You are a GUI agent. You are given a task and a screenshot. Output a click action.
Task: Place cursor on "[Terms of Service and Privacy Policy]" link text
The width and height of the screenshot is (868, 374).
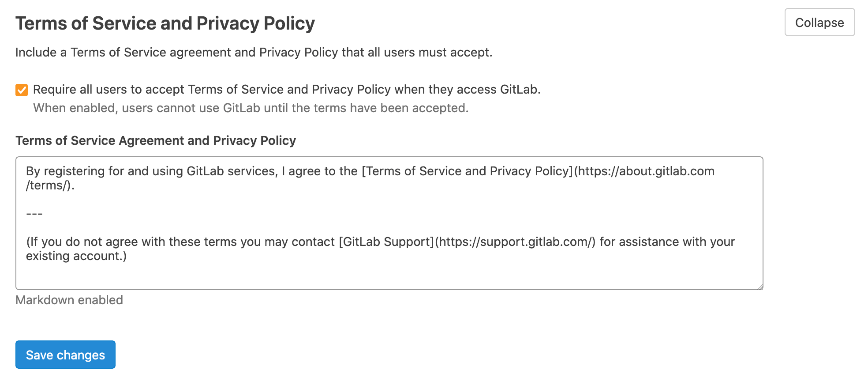click(467, 171)
